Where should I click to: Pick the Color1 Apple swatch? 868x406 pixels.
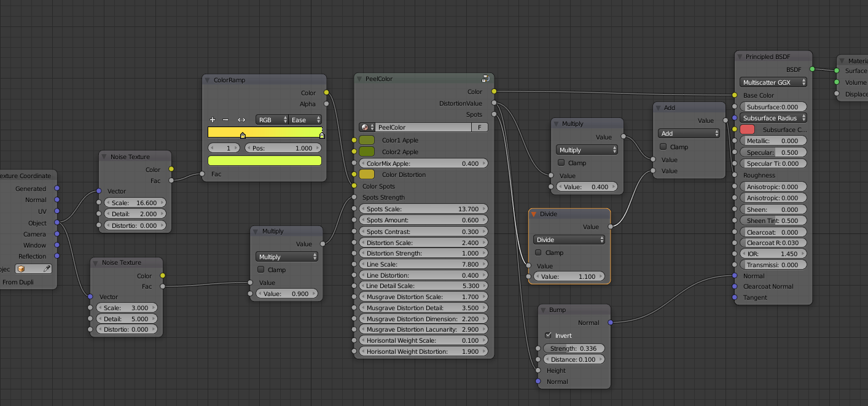[367, 140]
